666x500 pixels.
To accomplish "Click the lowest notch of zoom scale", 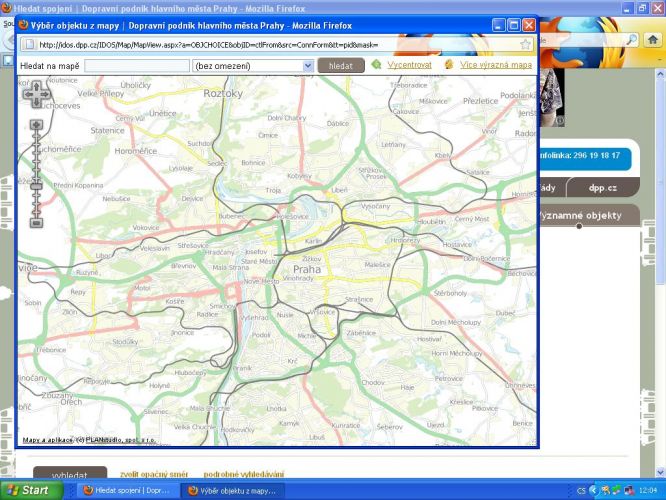I will coord(37,210).
